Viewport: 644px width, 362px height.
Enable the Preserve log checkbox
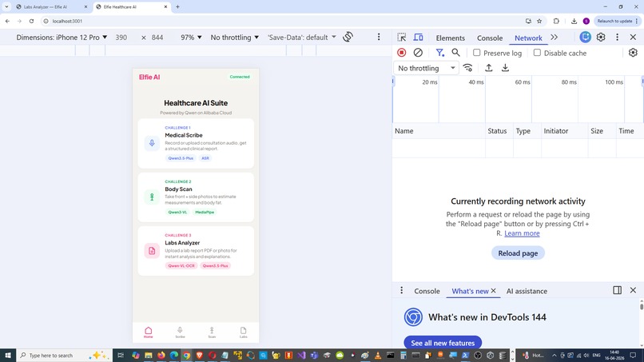[476, 53]
